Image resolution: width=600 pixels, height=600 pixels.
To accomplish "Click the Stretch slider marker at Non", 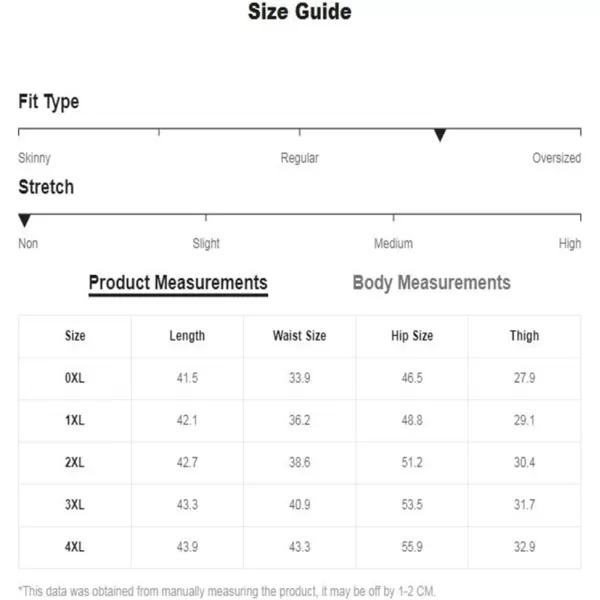I will point(24,220).
